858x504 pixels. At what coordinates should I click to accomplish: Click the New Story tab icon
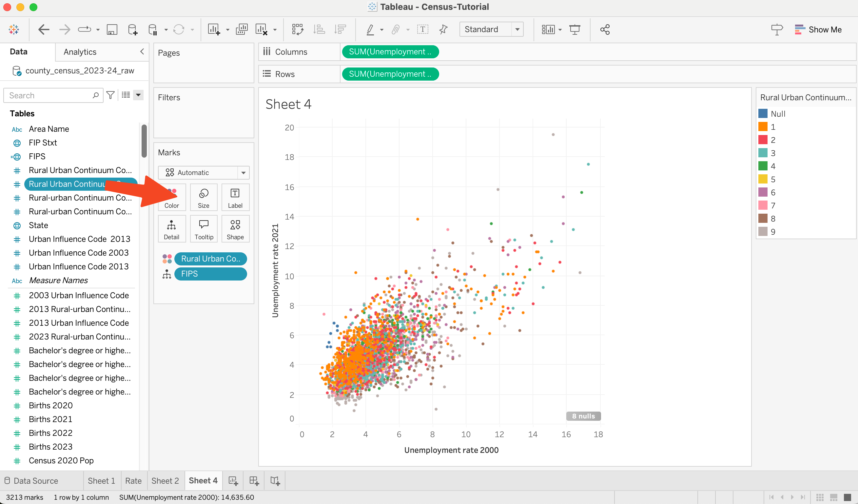tap(275, 480)
